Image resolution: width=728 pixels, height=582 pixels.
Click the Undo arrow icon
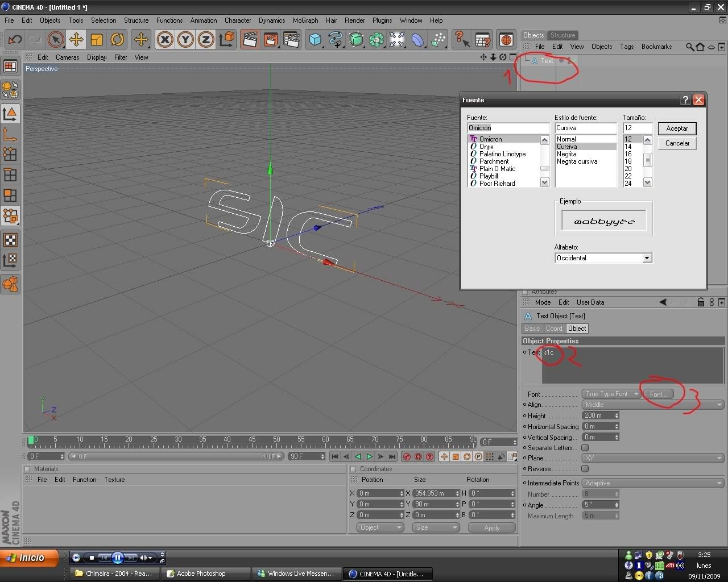15,39
